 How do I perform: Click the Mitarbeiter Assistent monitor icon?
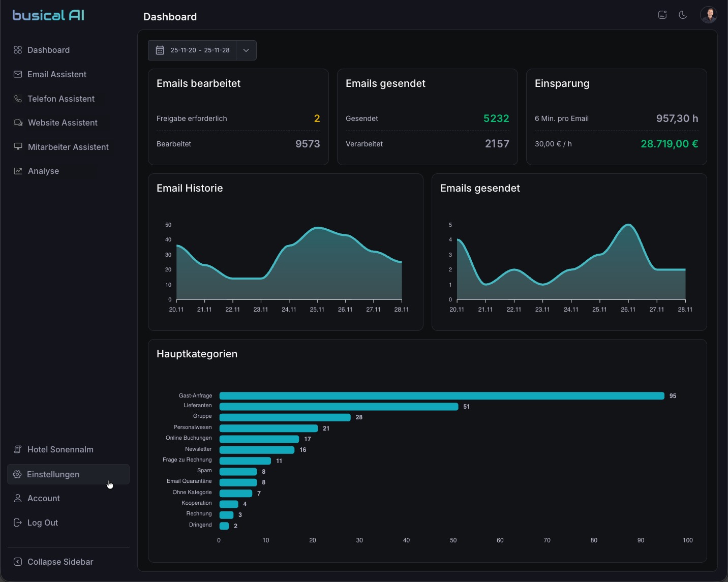tap(18, 147)
